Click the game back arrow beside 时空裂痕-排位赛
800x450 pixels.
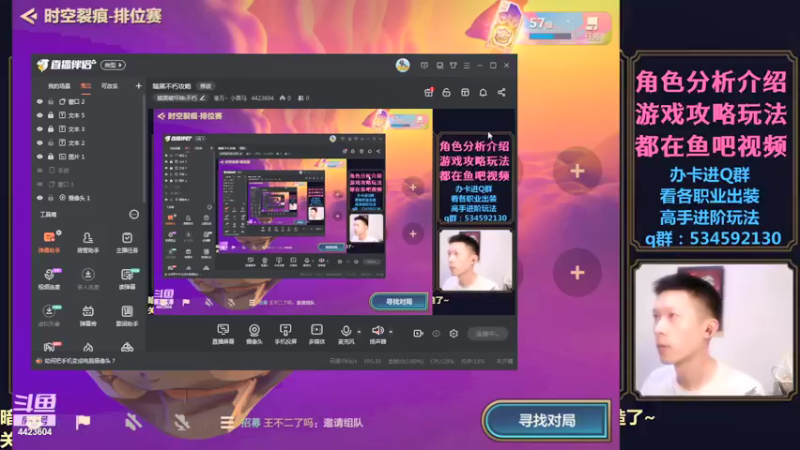point(29,16)
